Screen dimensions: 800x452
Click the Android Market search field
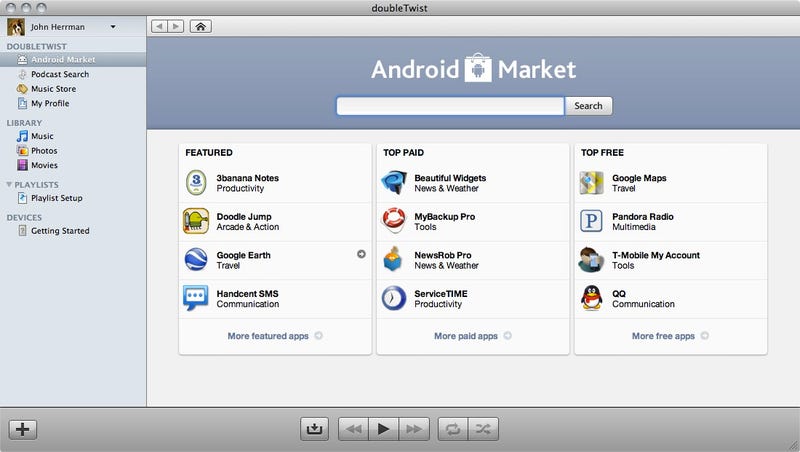(451, 106)
